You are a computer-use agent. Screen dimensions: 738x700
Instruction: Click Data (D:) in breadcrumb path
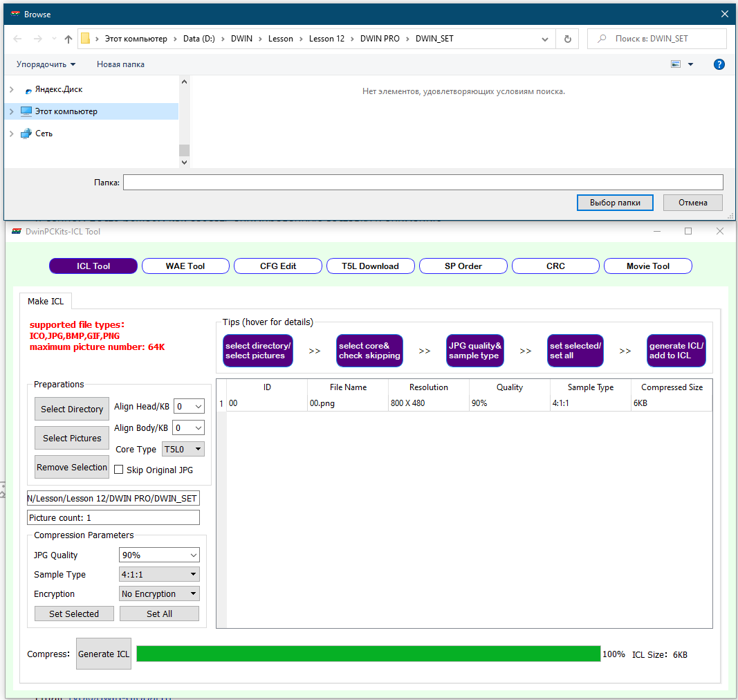pyautogui.click(x=199, y=39)
